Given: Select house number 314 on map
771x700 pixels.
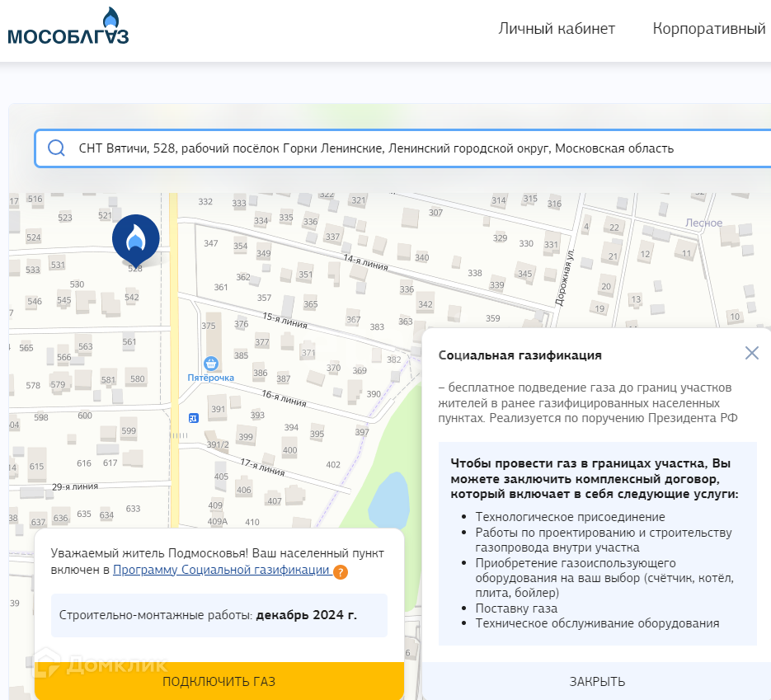Looking at the screenshot, I should coord(499,200).
